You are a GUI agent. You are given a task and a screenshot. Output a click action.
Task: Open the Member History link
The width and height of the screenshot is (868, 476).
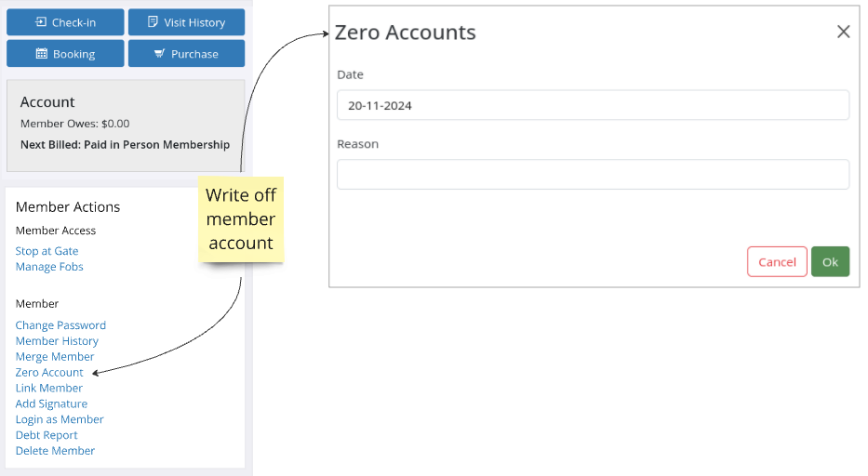click(x=57, y=341)
